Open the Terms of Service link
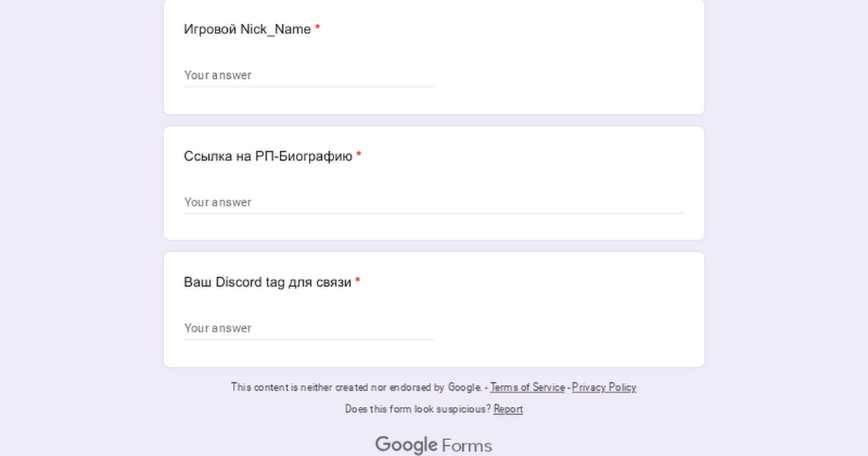This screenshot has height=456, width=868. coord(527,387)
